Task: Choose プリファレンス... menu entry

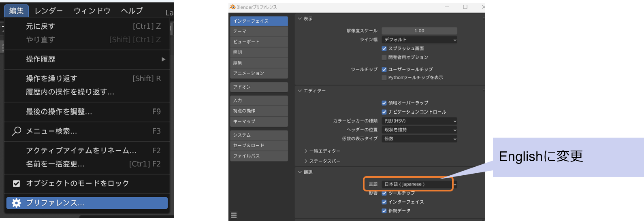Action: point(87,203)
